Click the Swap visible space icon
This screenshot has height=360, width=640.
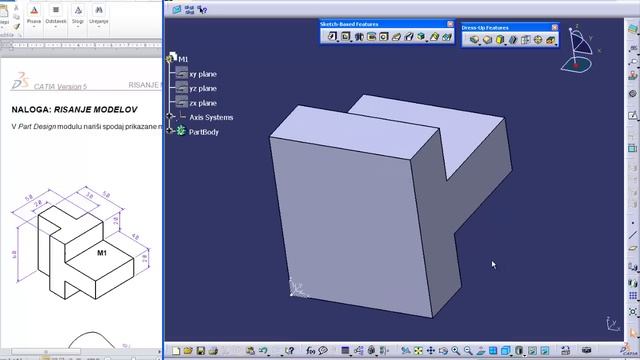[x=545, y=351]
